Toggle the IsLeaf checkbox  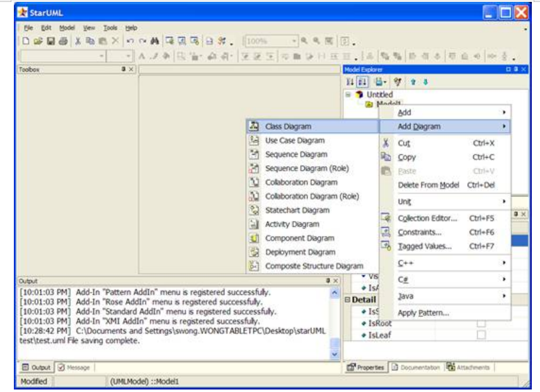click(x=481, y=335)
